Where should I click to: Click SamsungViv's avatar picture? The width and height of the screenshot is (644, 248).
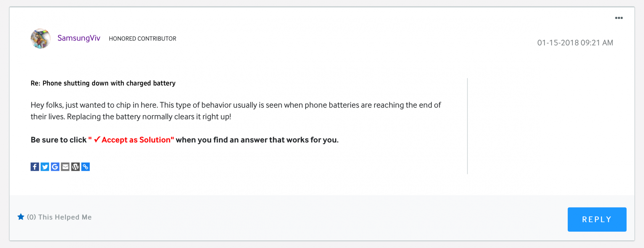click(x=41, y=39)
